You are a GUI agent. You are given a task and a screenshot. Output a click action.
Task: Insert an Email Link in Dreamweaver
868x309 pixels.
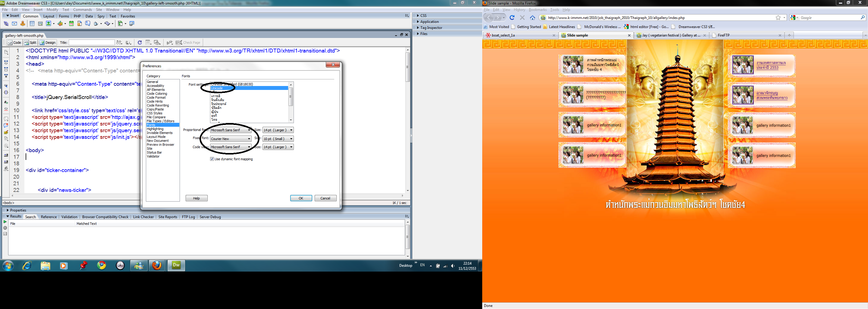pos(14,24)
